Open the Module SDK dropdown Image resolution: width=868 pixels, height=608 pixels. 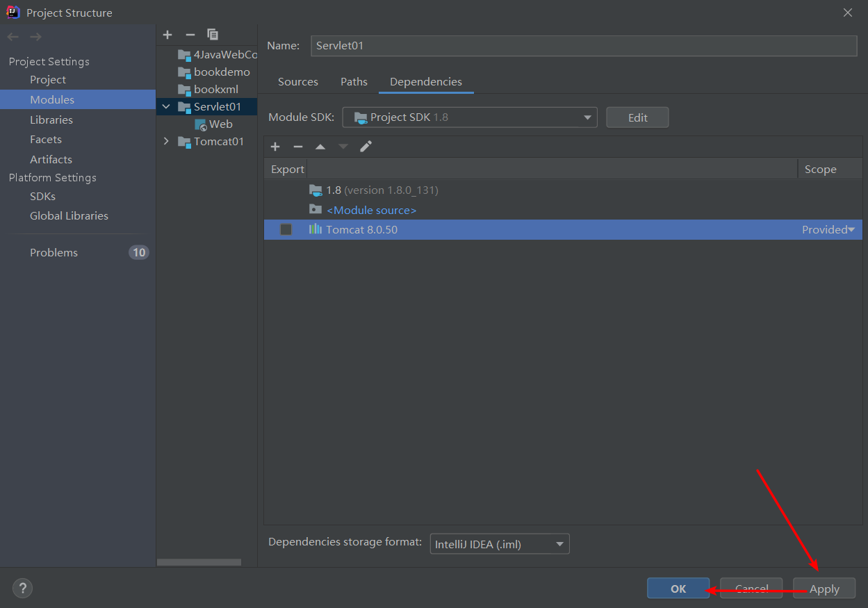point(470,117)
